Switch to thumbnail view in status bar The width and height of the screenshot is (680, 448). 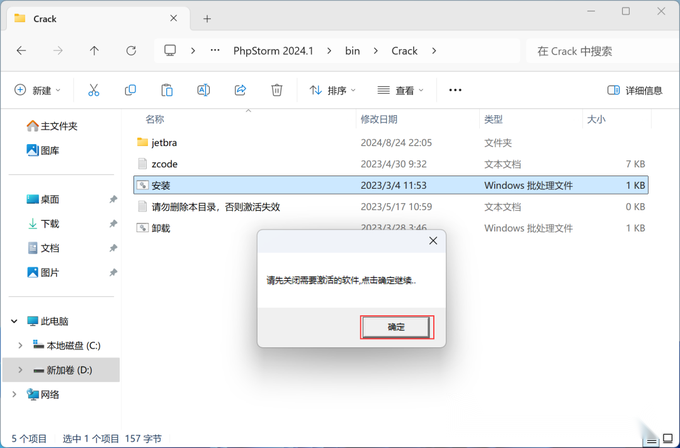(668, 439)
